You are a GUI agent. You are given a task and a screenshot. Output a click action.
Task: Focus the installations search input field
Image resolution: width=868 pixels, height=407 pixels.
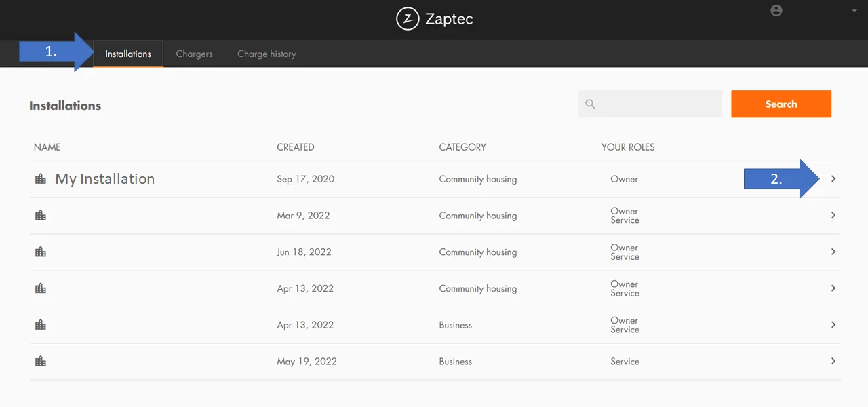coord(658,104)
